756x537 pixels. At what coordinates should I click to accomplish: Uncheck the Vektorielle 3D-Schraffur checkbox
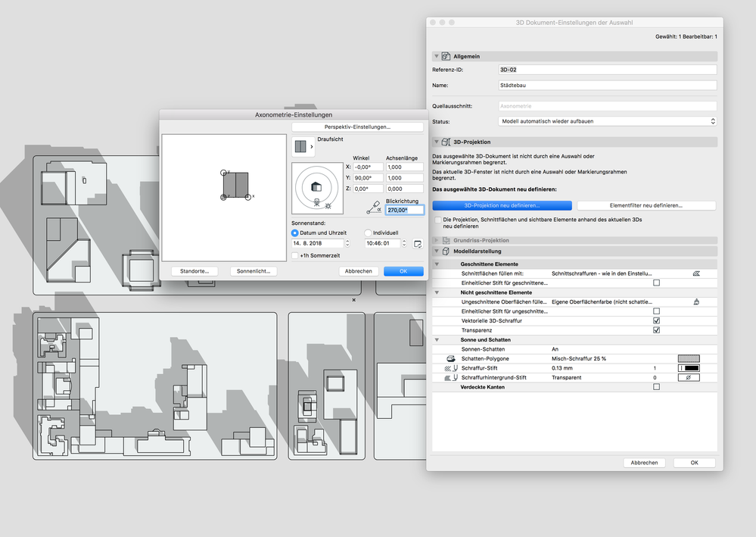click(656, 320)
